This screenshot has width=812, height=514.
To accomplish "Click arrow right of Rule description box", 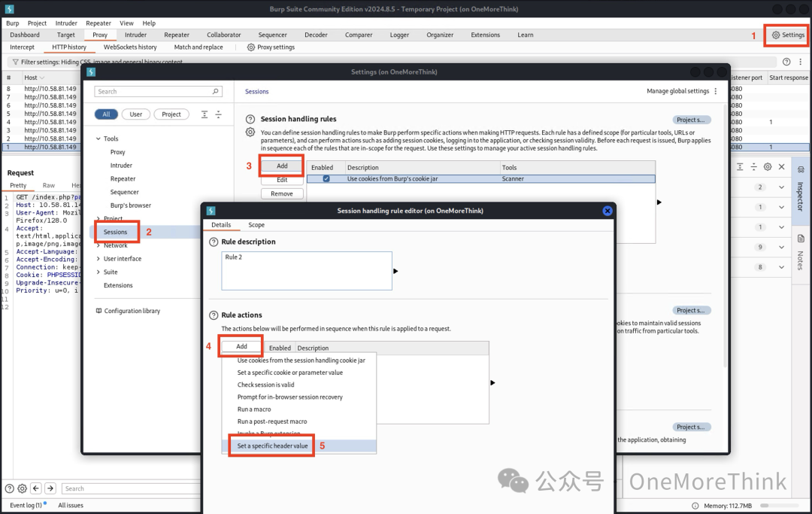I will coord(395,271).
